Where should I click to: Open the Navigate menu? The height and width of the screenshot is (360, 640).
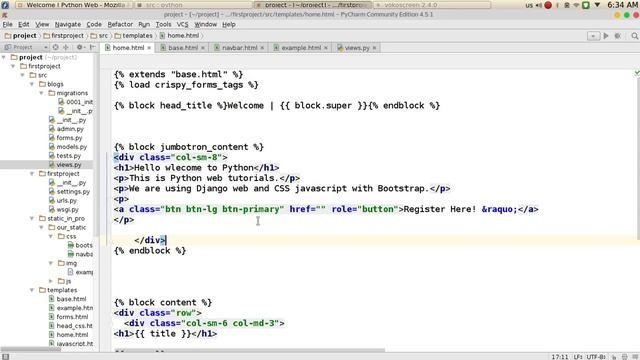click(67, 24)
